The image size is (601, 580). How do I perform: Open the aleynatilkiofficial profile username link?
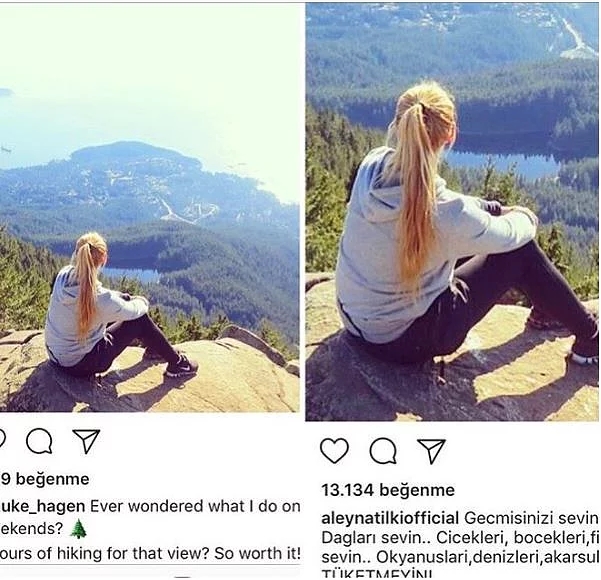(390, 518)
